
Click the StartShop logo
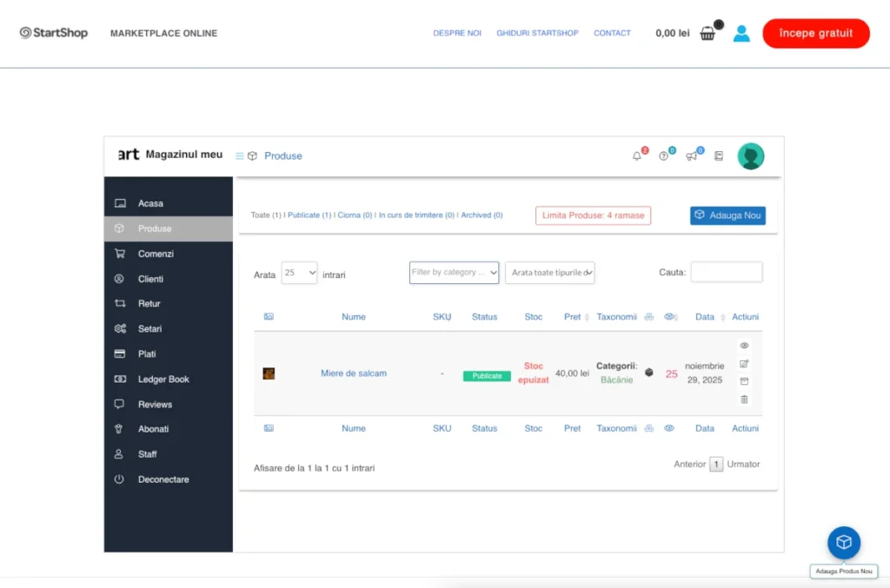pyautogui.click(x=54, y=33)
